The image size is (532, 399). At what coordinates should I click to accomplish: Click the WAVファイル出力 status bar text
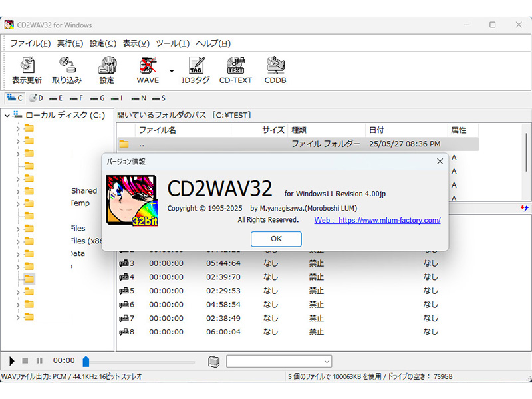pos(71,376)
